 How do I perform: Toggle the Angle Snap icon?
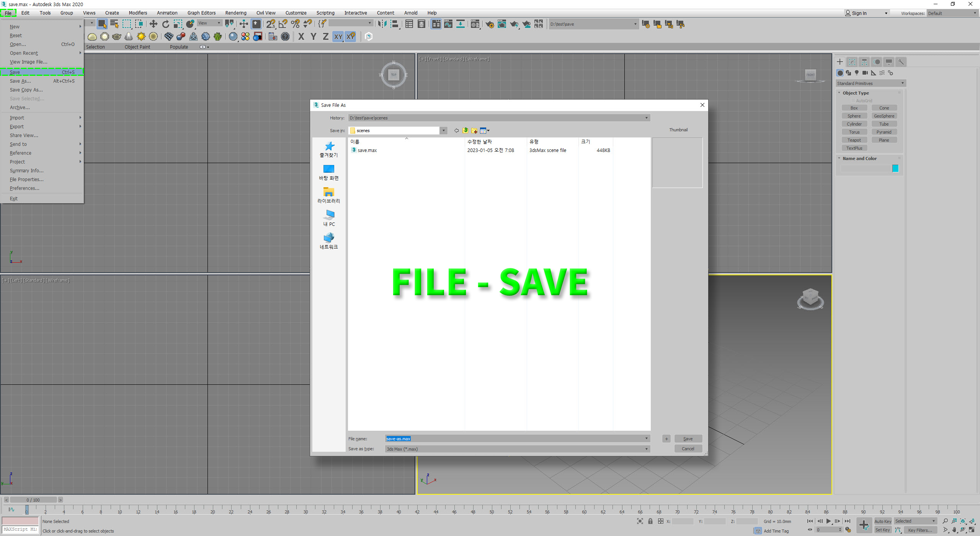283,24
